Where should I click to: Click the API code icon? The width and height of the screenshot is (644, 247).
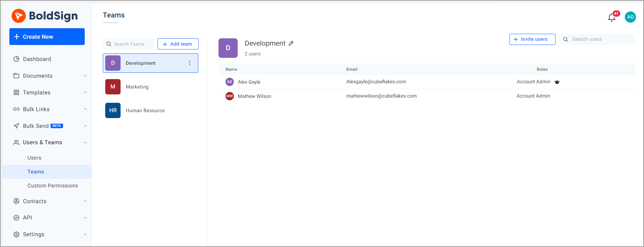tap(16, 218)
